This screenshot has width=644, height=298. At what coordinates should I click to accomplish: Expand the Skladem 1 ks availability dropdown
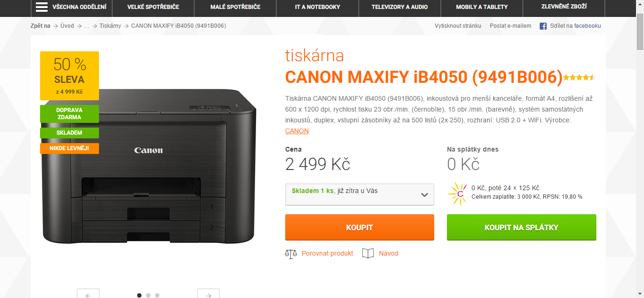point(360,194)
